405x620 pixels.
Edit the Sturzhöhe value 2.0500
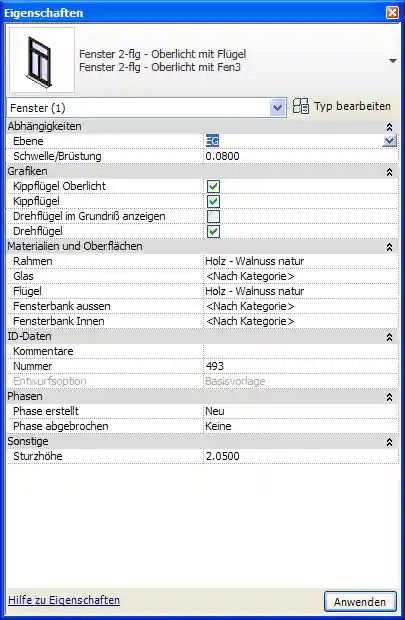(301, 456)
